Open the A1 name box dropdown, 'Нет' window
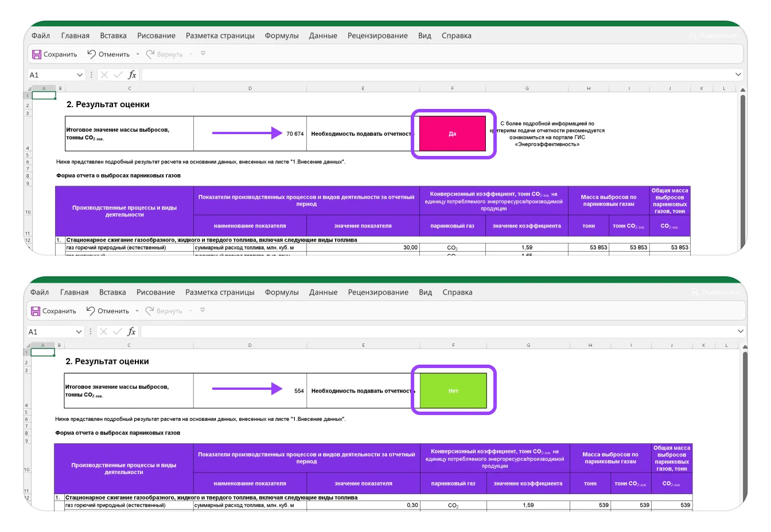 point(79,332)
